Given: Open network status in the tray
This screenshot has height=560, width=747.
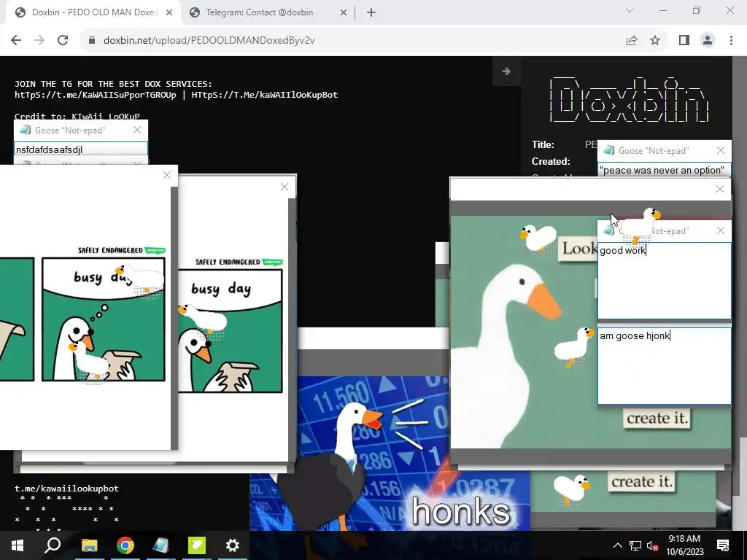Looking at the screenshot, I should point(635,545).
